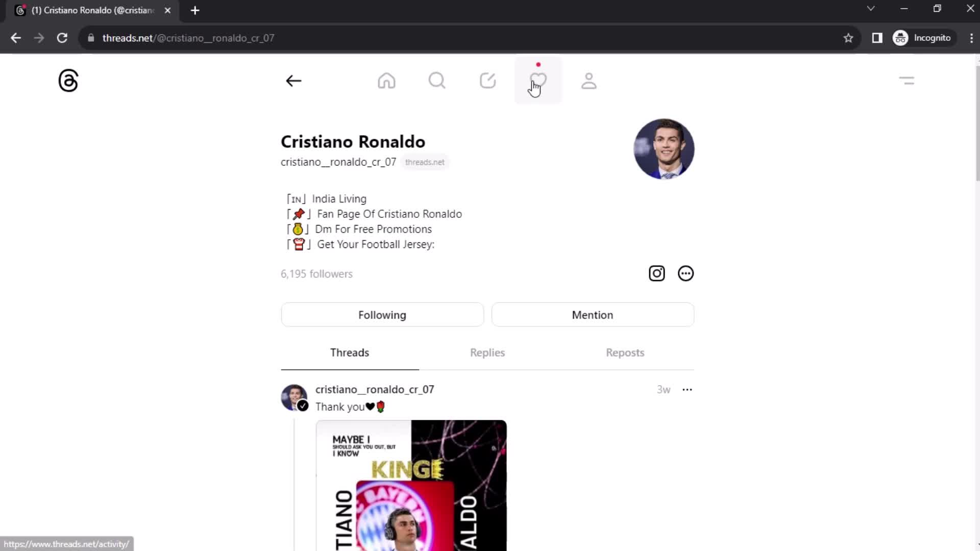Open the search icon on Threads
Screen dimensions: 980x551
pyautogui.click(x=437, y=81)
